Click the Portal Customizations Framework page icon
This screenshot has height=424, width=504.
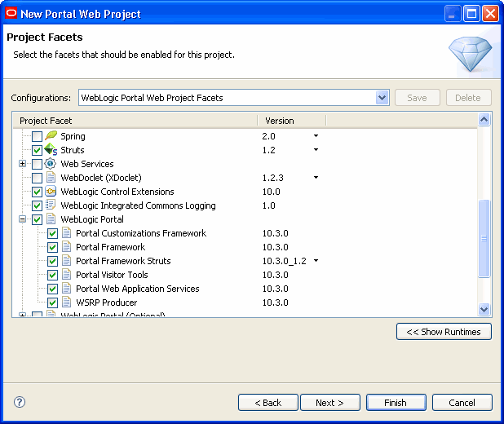pos(66,232)
